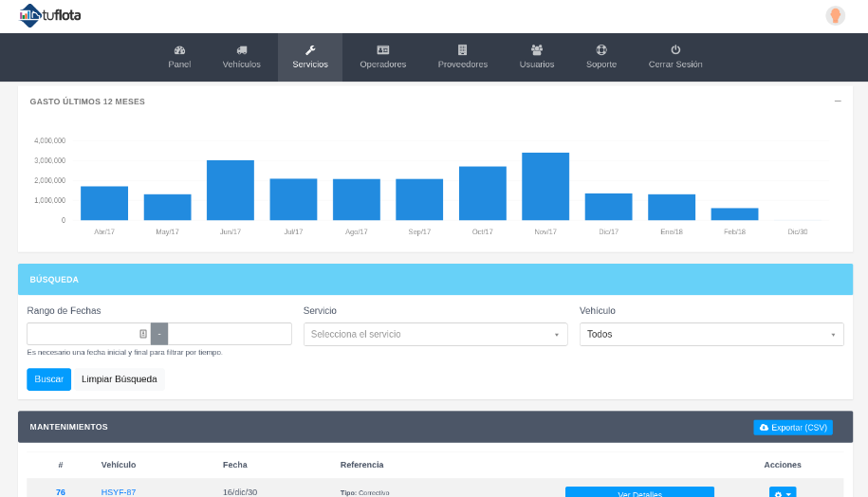Click the Proveedores building icon
Image resolution: width=868 pixels, height=497 pixels.
[x=462, y=49]
